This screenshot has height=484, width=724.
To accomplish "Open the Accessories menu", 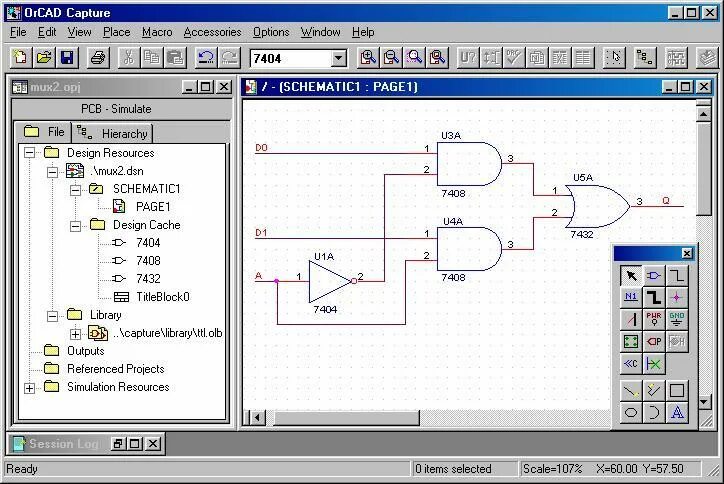I will pos(212,32).
